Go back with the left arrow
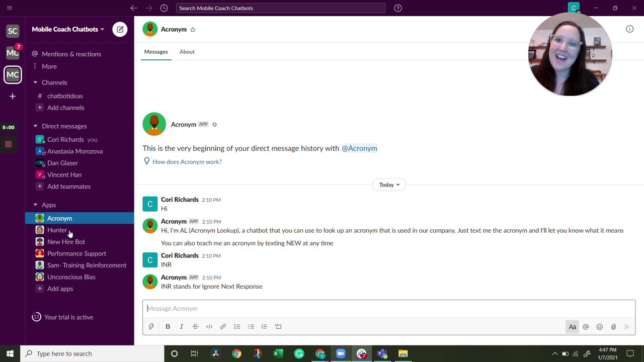Image resolution: width=644 pixels, height=362 pixels. [134, 8]
